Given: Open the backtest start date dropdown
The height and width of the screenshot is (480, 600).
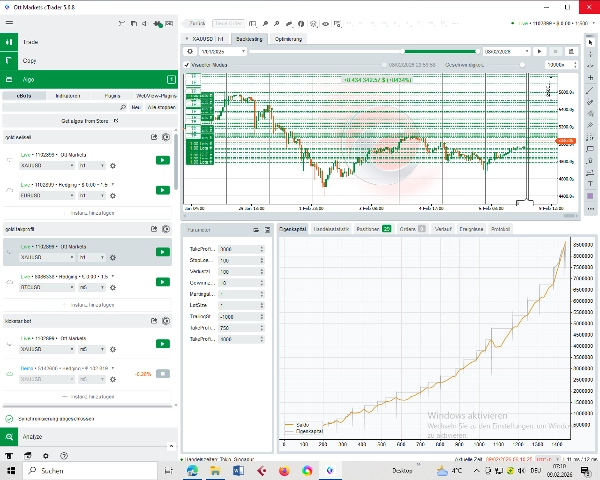Looking at the screenshot, I should 223,51.
